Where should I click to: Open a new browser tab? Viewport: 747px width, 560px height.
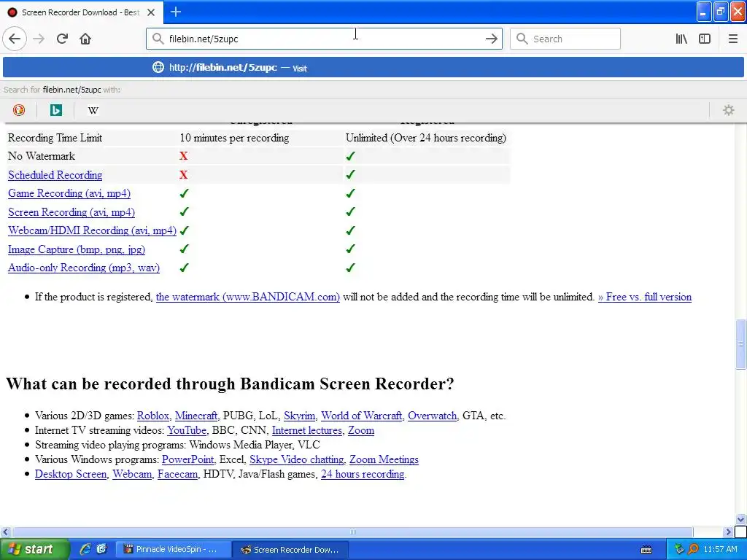176,12
